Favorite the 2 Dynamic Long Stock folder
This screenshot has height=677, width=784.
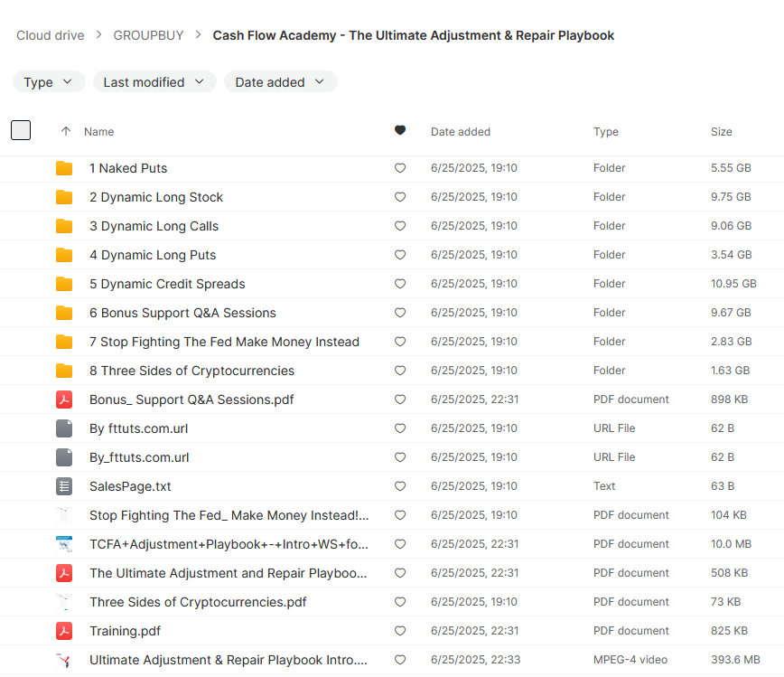[x=400, y=197]
